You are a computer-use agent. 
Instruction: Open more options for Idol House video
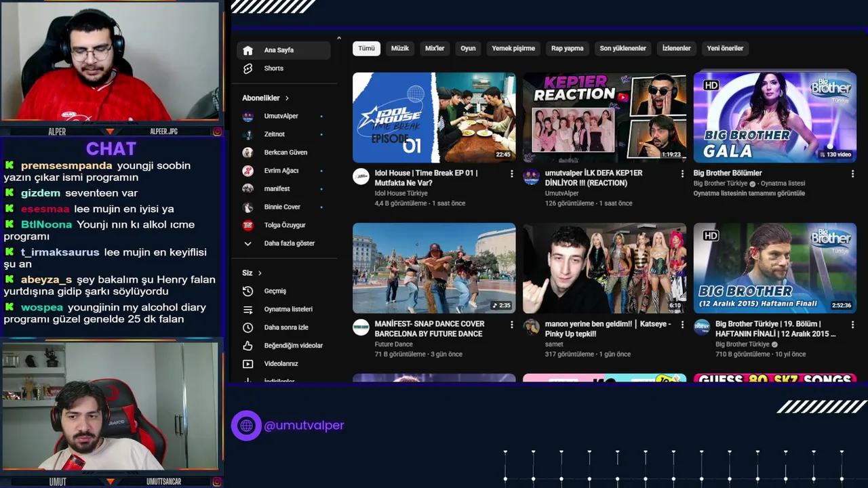(512, 174)
